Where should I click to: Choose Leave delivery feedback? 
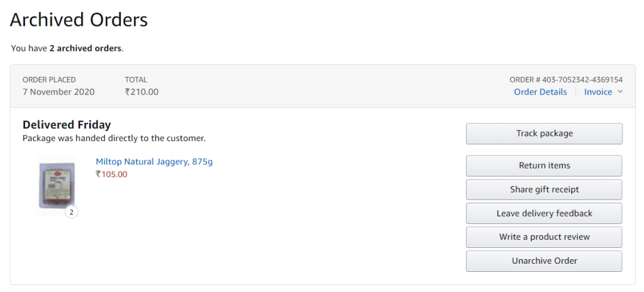coord(544,213)
